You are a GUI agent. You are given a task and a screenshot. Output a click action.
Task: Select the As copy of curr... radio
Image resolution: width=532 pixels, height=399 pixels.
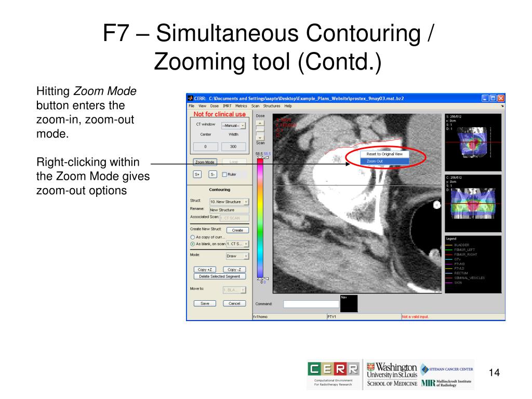(x=192, y=237)
